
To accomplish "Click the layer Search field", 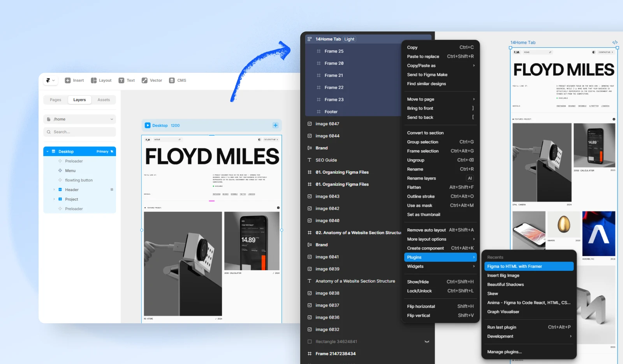I will [80, 132].
